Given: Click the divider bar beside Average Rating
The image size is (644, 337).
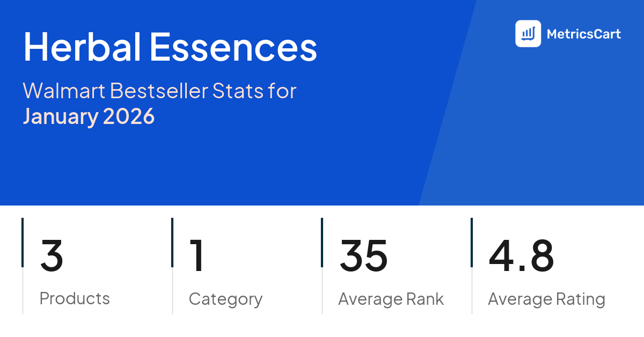Looking at the screenshot, I should (x=472, y=266).
